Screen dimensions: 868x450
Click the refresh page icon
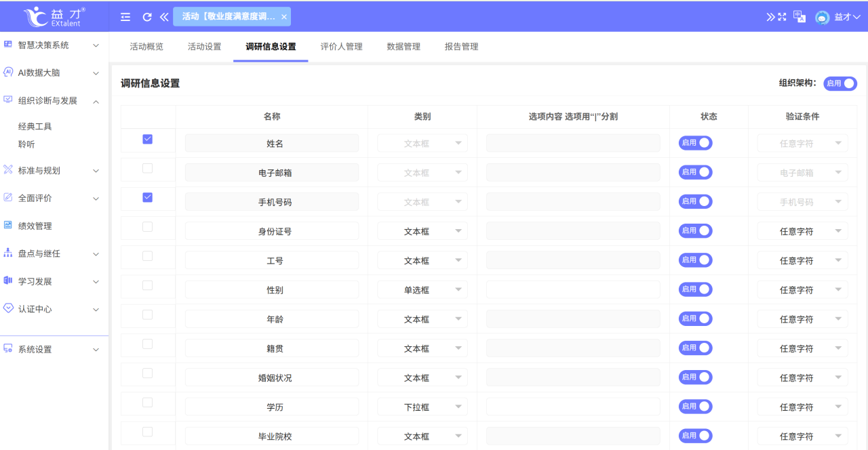coord(147,17)
